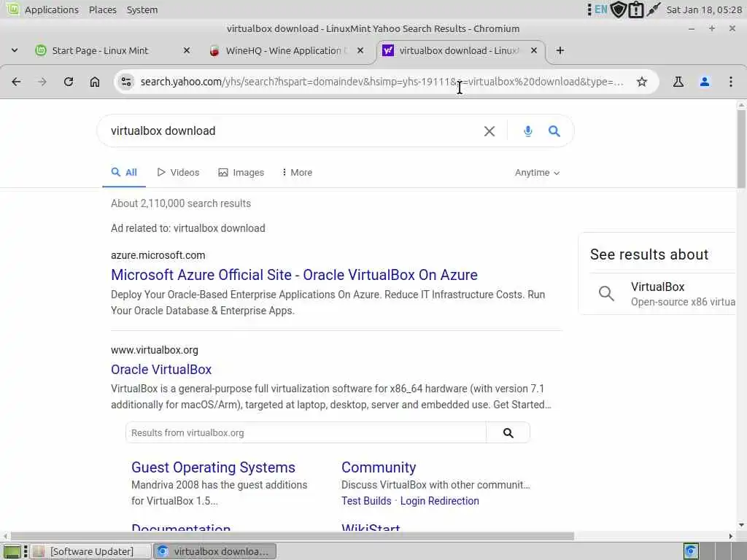Switch to WineHQ tab

pos(286,50)
